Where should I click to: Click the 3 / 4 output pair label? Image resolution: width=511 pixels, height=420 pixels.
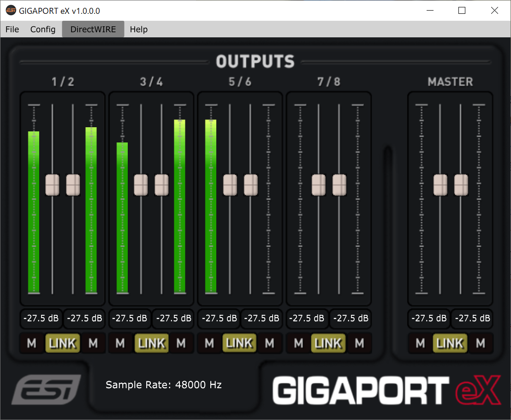coord(152,82)
